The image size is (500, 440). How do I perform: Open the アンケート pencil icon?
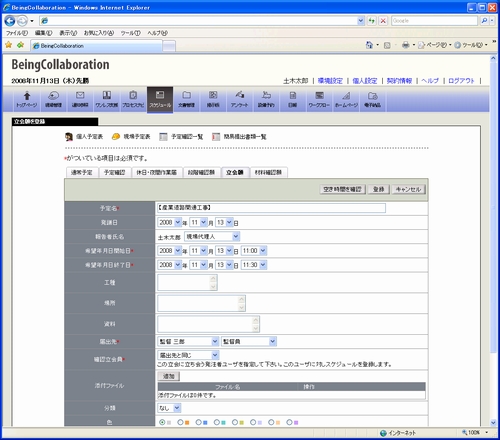click(x=240, y=99)
